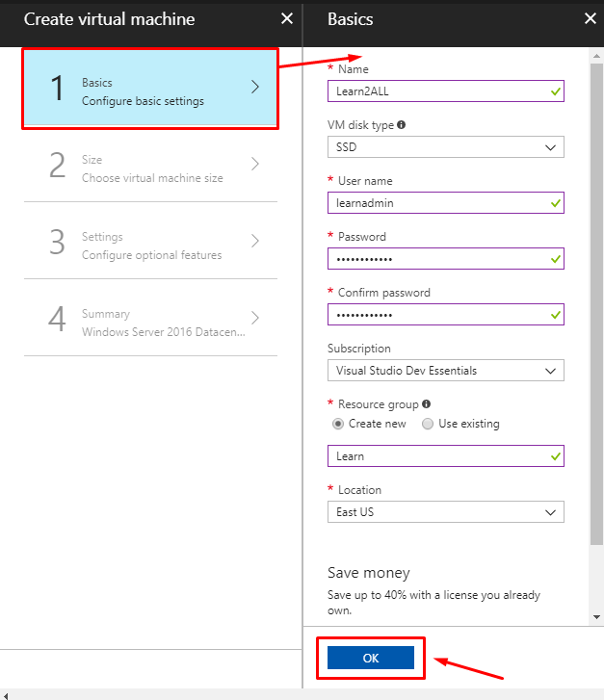
Task: Click the chevron on the Basics step
Action: click(255, 87)
